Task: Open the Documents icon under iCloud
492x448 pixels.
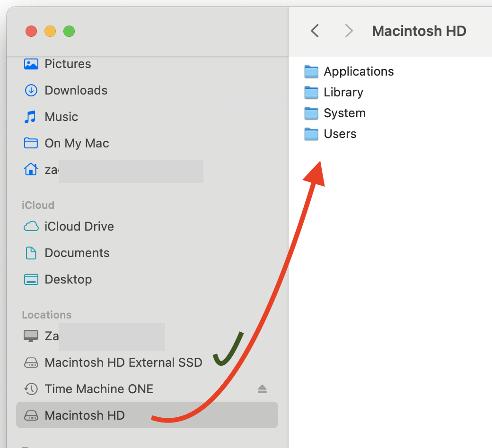Action: pyautogui.click(x=30, y=253)
